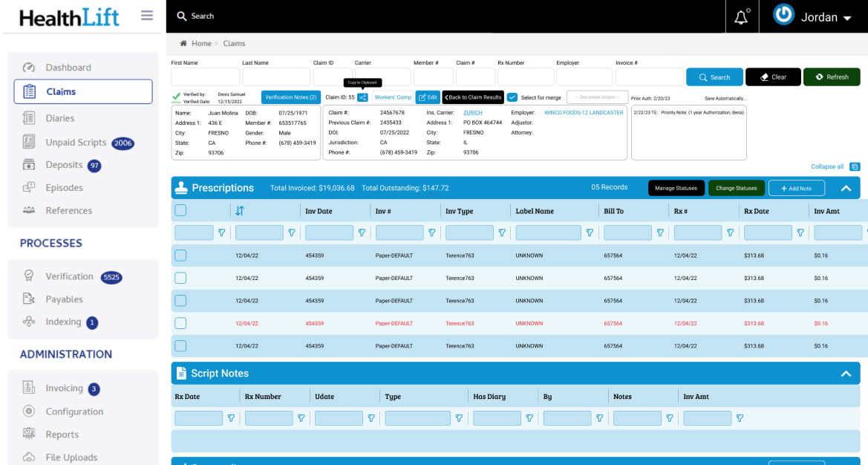Click the Back to Claim Results button
868x465 pixels.
click(473, 97)
